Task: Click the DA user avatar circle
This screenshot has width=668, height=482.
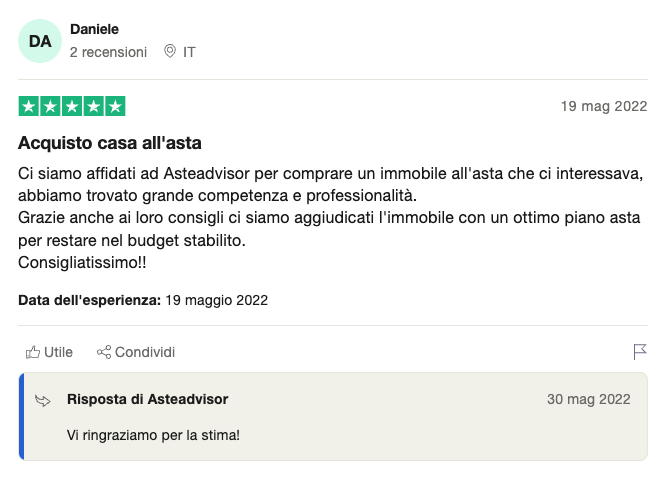Action: tap(40, 41)
